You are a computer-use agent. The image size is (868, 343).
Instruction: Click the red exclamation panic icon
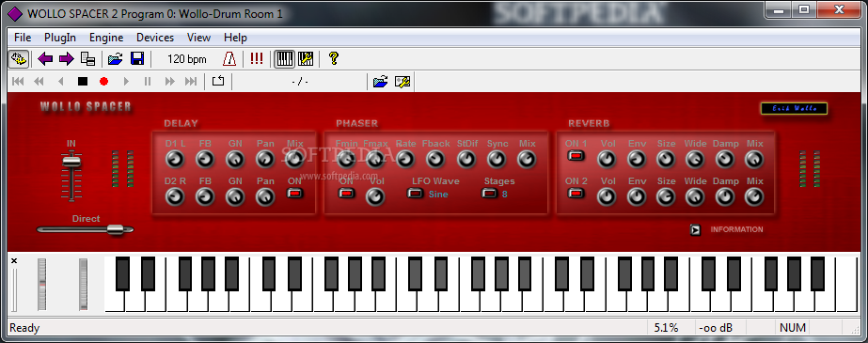click(x=257, y=58)
